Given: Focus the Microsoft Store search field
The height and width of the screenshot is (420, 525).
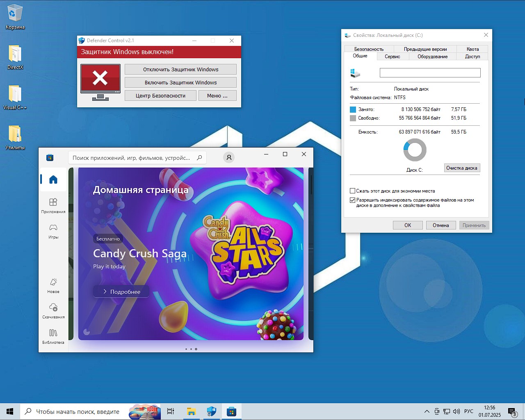Looking at the screenshot, I should pos(137,158).
